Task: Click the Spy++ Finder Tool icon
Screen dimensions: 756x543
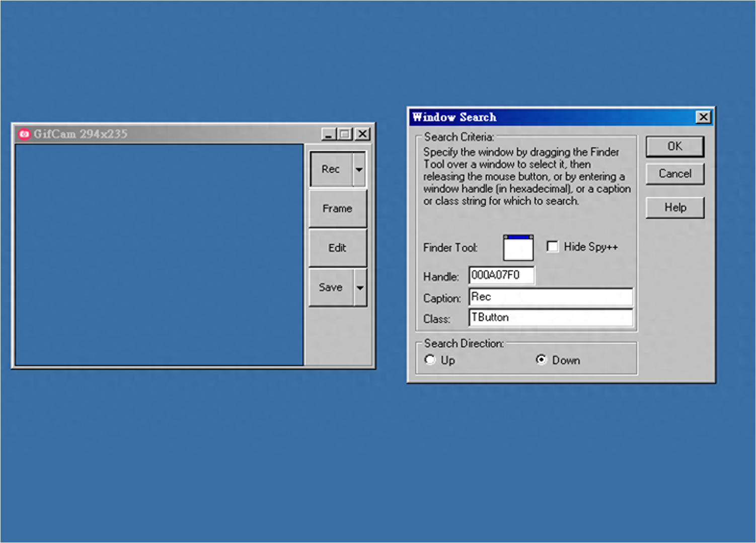Action: (x=518, y=247)
